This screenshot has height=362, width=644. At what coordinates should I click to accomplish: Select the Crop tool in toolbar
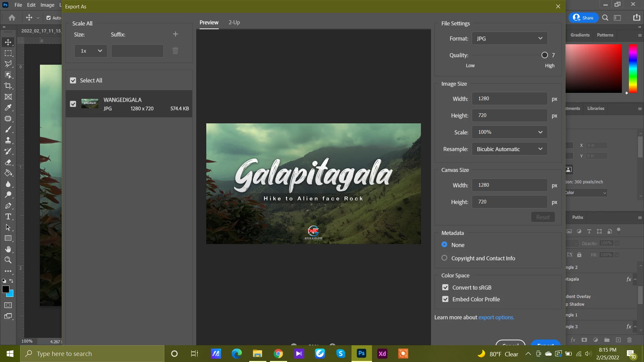8,86
